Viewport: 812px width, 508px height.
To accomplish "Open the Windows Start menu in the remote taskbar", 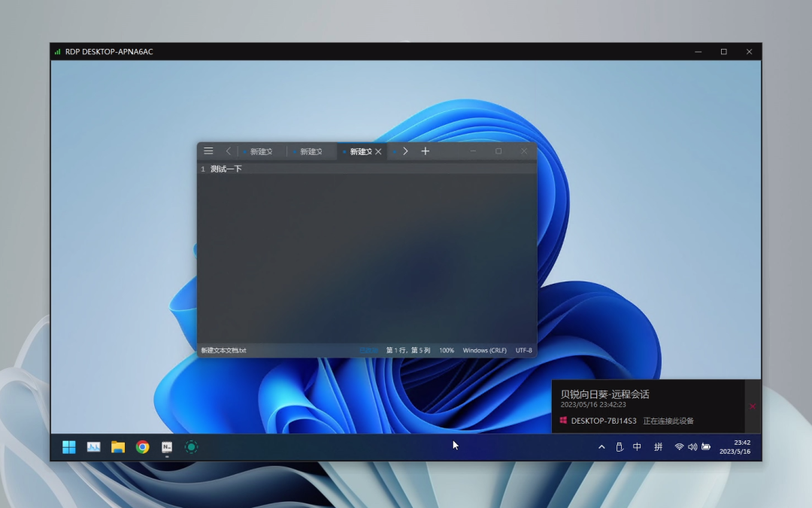I will (69, 447).
